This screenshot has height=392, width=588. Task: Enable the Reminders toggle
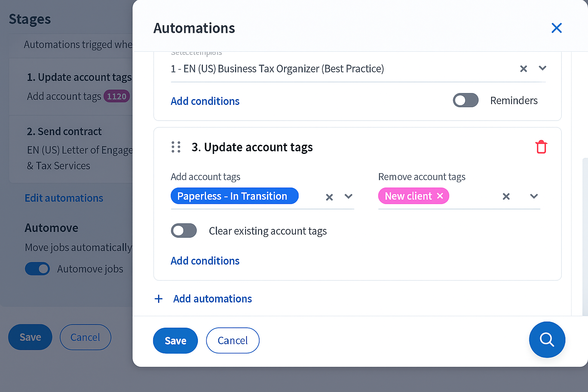(x=465, y=100)
